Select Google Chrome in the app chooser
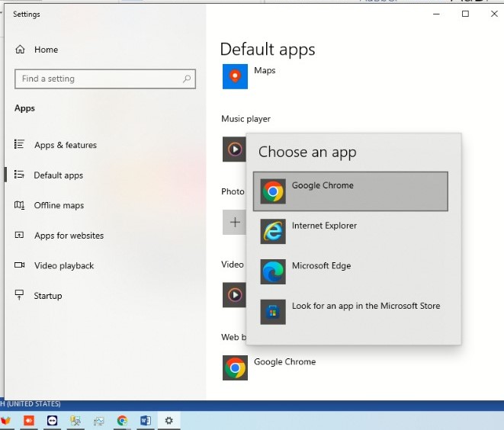This screenshot has width=504, height=430. [350, 191]
